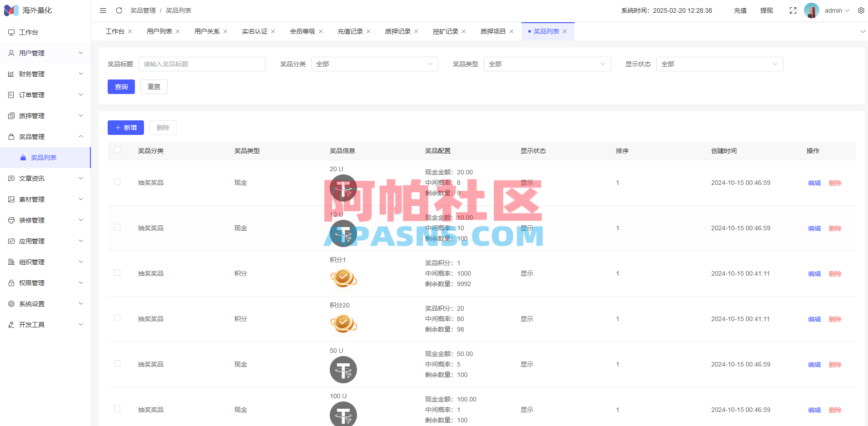868x426 pixels.
Task: Edit the 积分20 prize
Action: 813,319
